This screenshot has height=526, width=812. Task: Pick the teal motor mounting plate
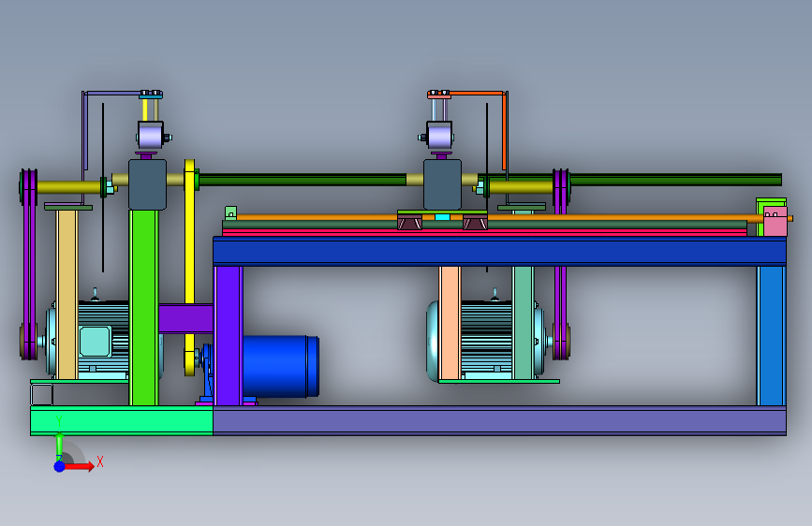click(x=523, y=323)
